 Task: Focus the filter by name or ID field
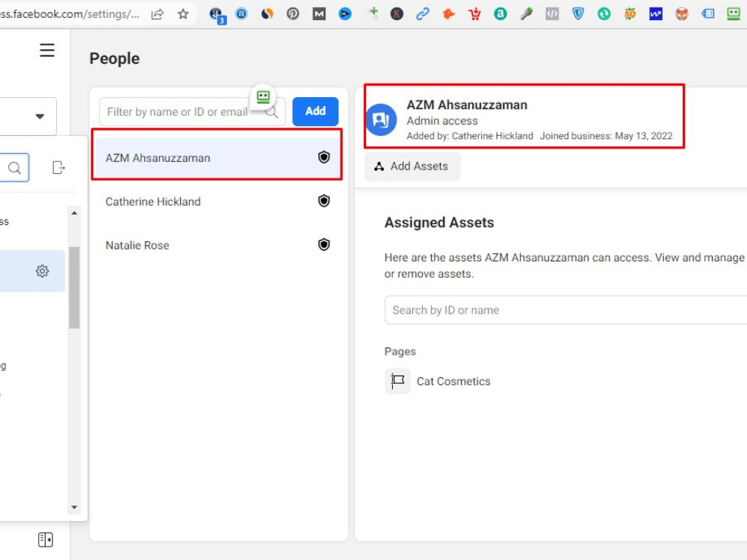click(193, 112)
